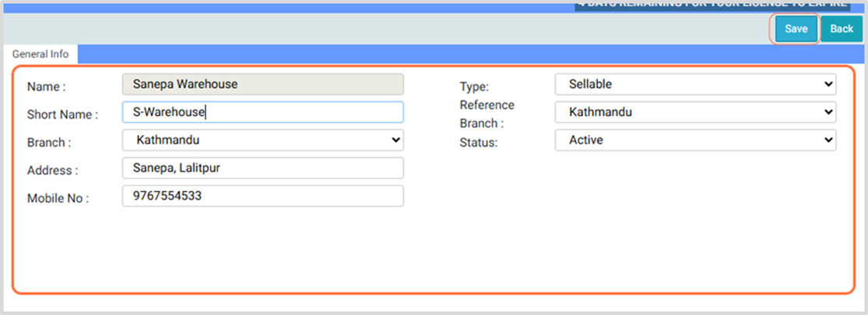
Task: Click the "Address :" label text
Action: [x=53, y=171]
